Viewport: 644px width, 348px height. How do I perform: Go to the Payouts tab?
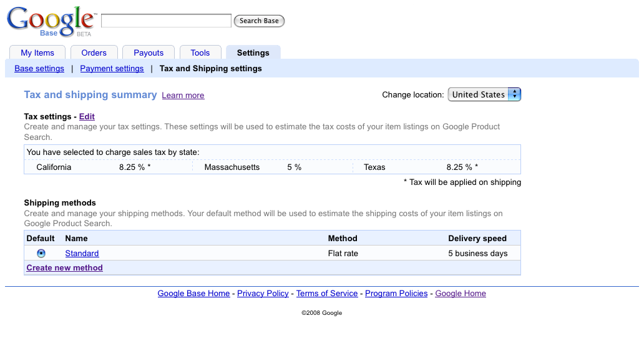(149, 53)
